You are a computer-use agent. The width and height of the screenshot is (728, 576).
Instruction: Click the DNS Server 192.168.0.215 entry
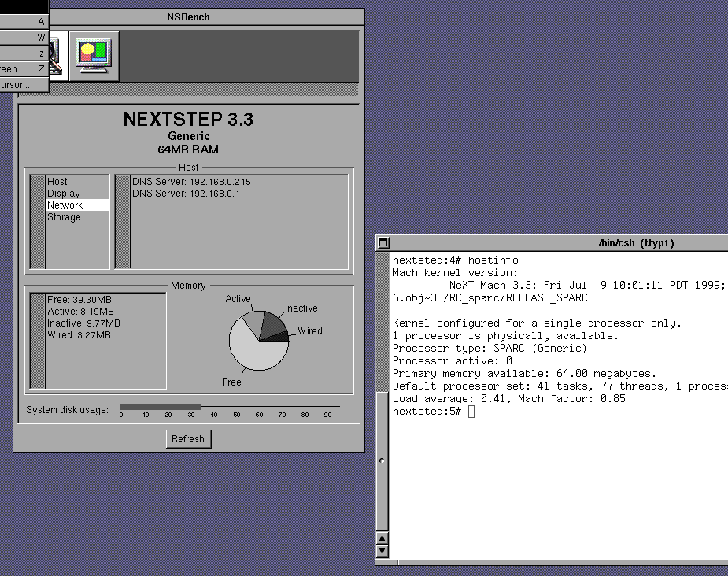point(191,182)
